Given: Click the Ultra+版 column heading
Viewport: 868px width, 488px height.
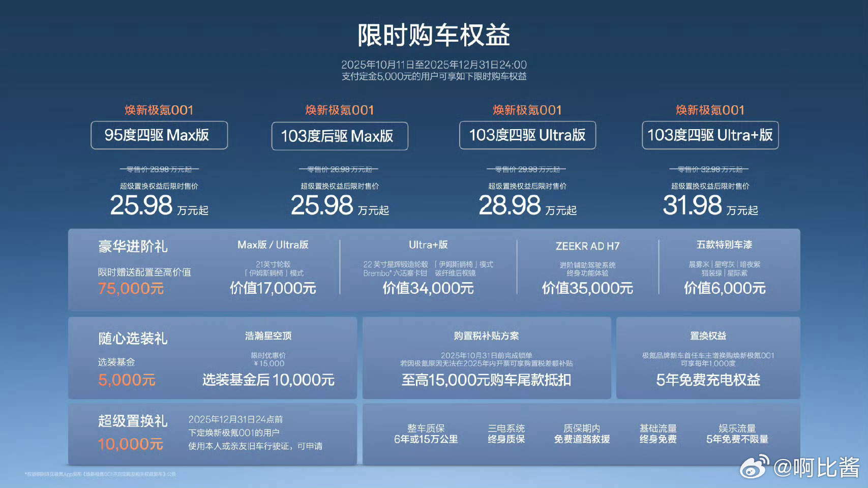Looking at the screenshot, I should pos(428,245).
